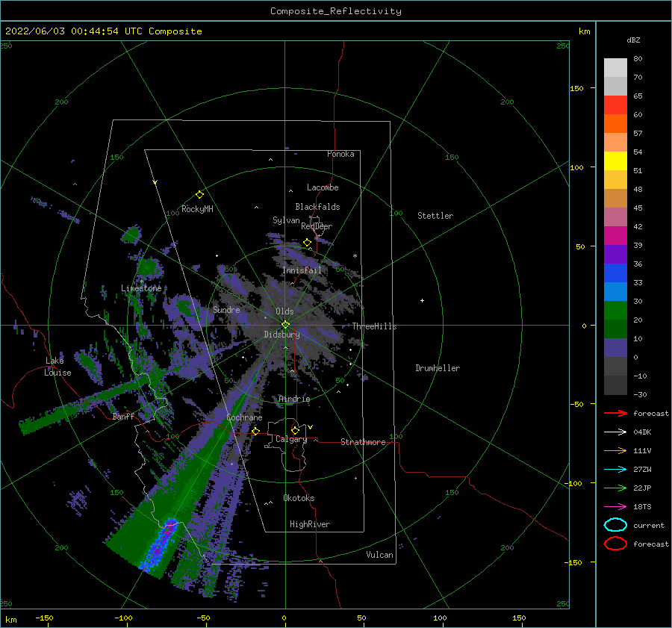
Task: Click the Vulcan town label
Action: click(x=379, y=555)
